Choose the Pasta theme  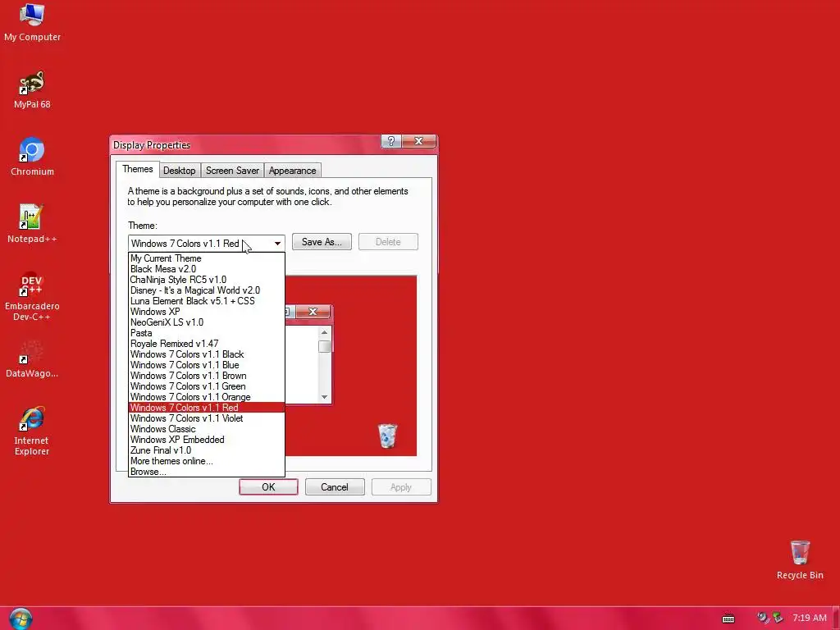[207, 333]
